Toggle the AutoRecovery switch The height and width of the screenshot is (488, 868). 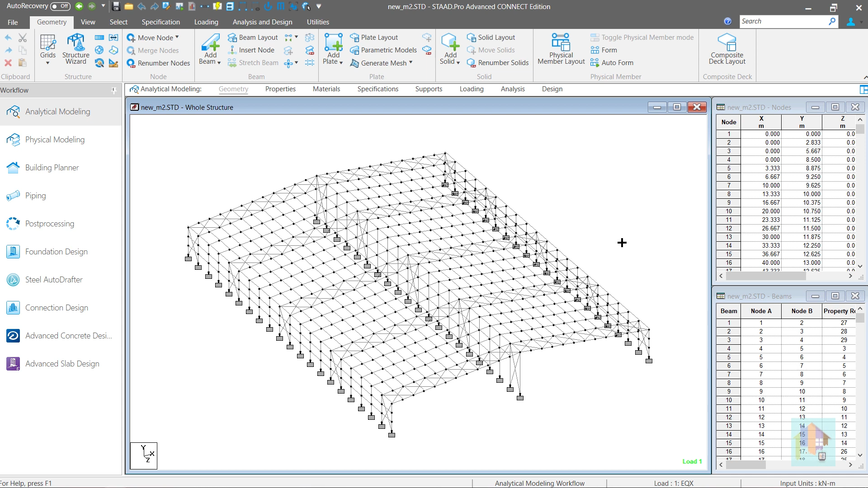pos(60,6)
